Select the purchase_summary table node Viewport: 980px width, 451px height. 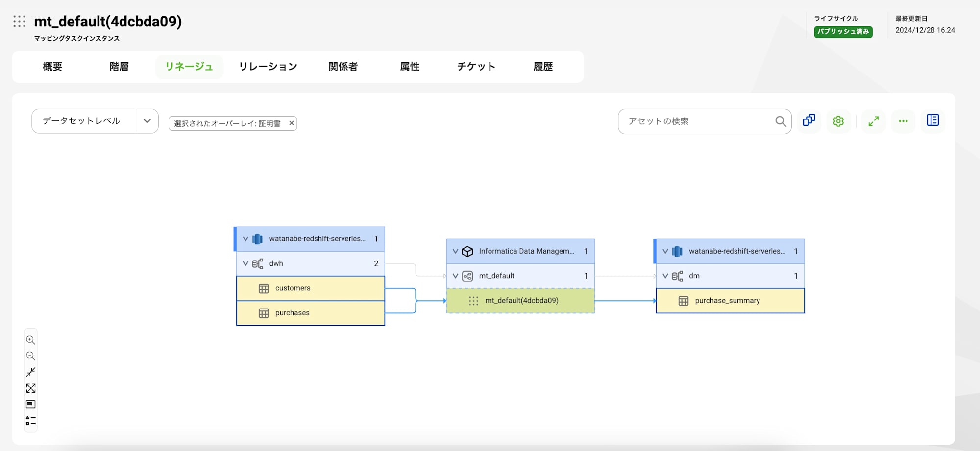coord(730,301)
